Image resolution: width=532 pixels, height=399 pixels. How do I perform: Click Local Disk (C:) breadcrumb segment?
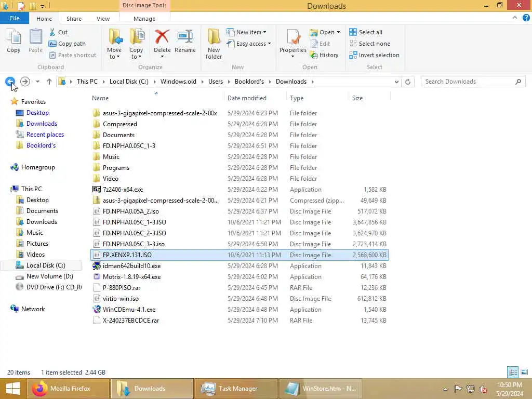[x=129, y=82]
